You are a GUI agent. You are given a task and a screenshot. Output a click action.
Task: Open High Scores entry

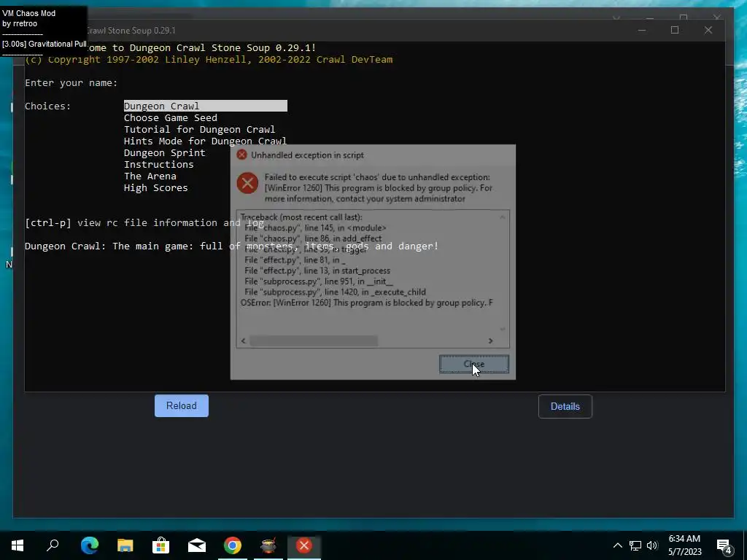point(156,187)
